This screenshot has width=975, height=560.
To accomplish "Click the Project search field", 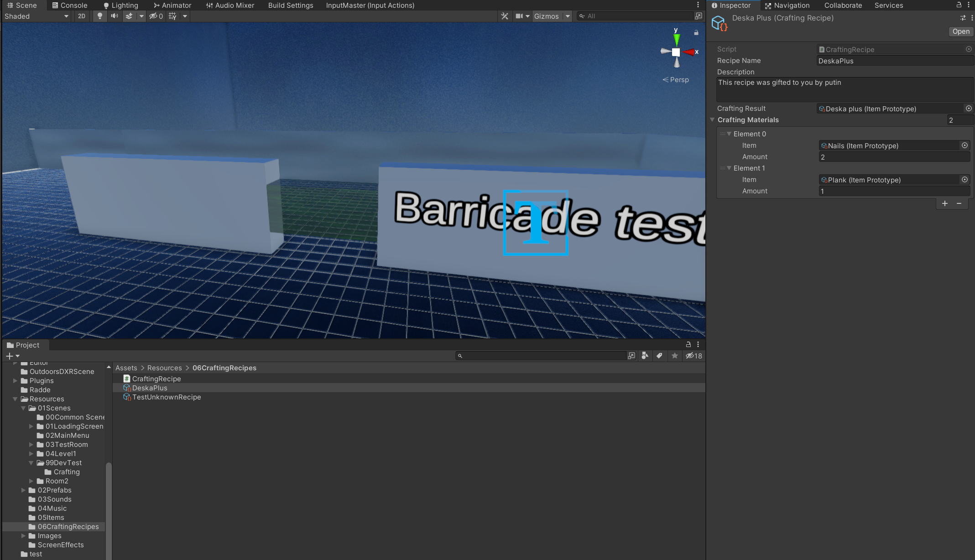I will click(x=542, y=356).
